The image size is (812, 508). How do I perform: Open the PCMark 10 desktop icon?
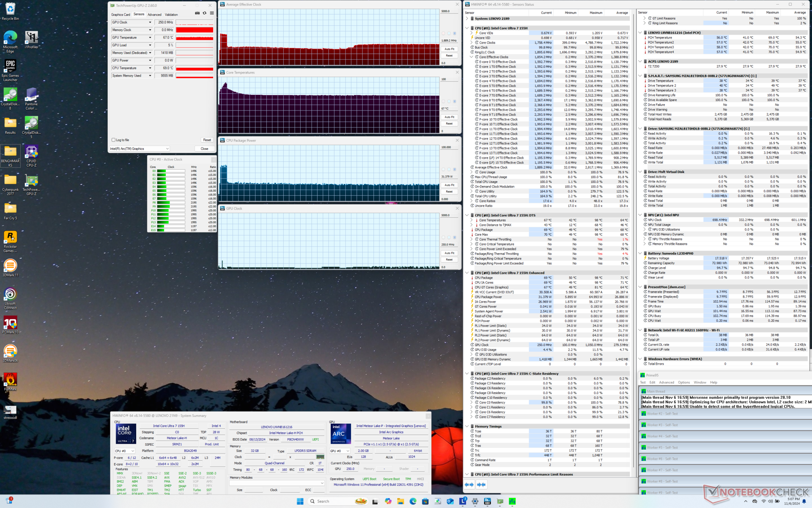pyautogui.click(x=10, y=325)
